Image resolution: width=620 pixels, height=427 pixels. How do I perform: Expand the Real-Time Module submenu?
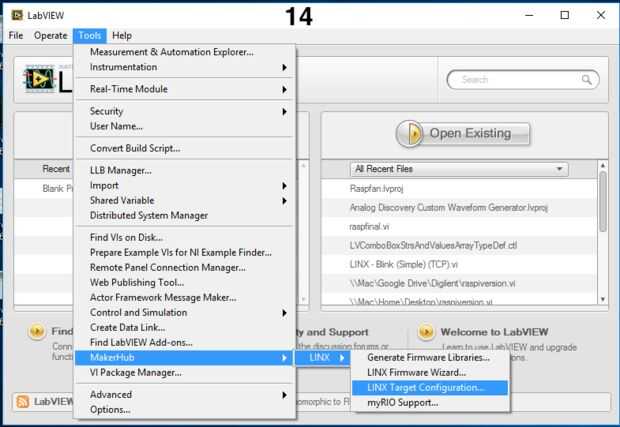(x=185, y=89)
